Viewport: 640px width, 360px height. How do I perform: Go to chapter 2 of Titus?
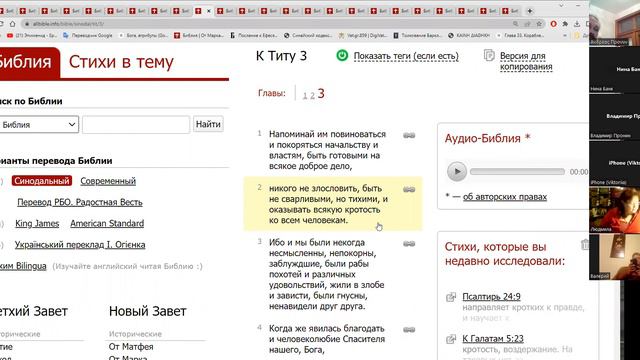point(312,96)
